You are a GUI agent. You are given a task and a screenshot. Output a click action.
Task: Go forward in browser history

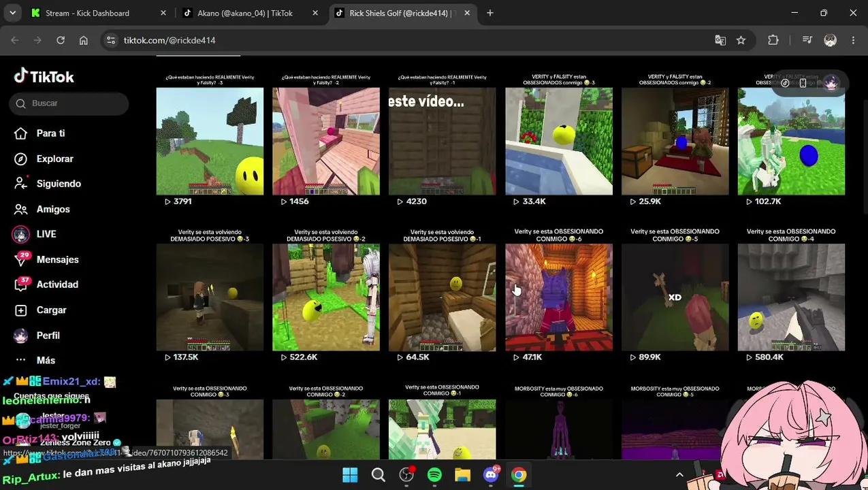37,40
